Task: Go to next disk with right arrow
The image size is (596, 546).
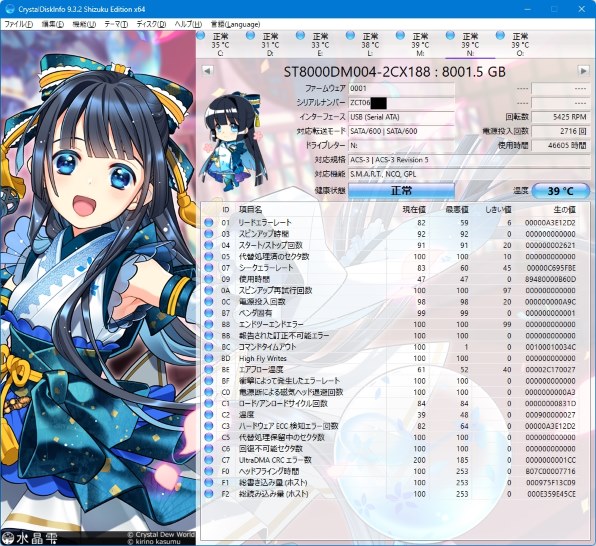Action: point(583,70)
